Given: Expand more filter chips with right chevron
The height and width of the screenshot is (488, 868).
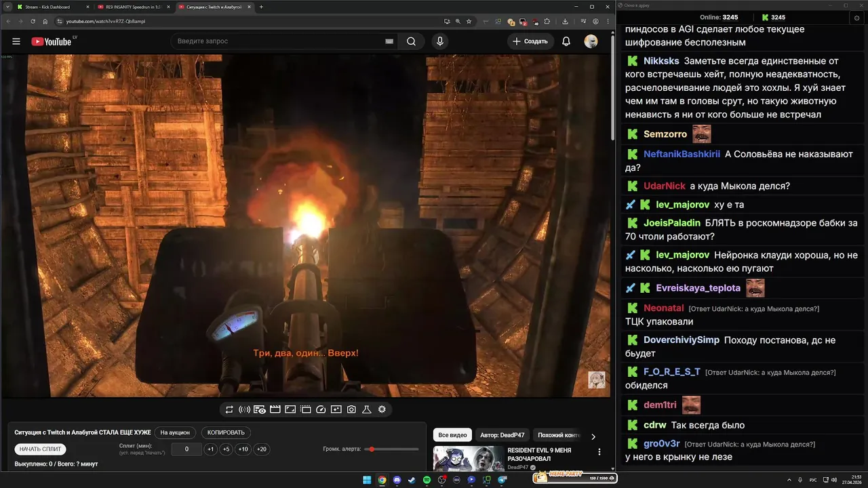Looking at the screenshot, I should pyautogui.click(x=593, y=436).
